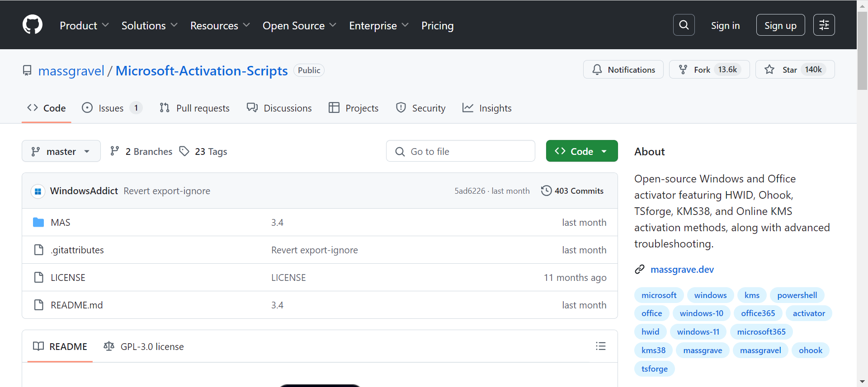The height and width of the screenshot is (387, 868).
Task: Click the MAS folder icon
Action: point(38,222)
